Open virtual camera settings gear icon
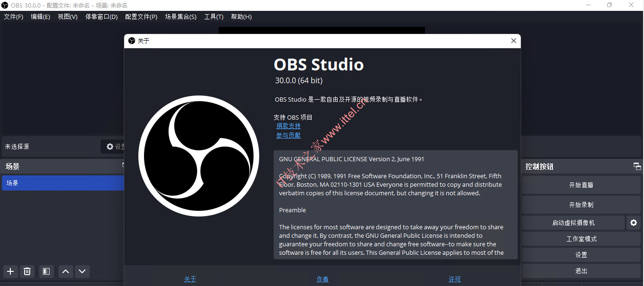 point(634,223)
